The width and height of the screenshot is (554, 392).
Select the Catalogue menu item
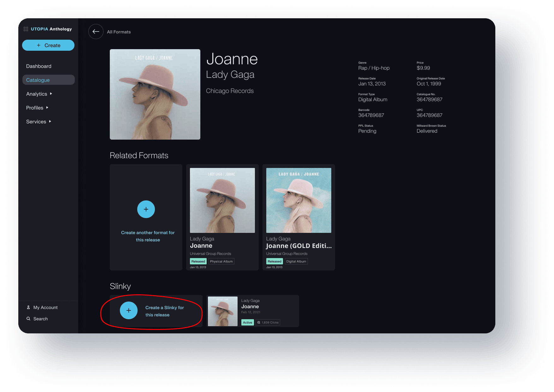coord(49,80)
